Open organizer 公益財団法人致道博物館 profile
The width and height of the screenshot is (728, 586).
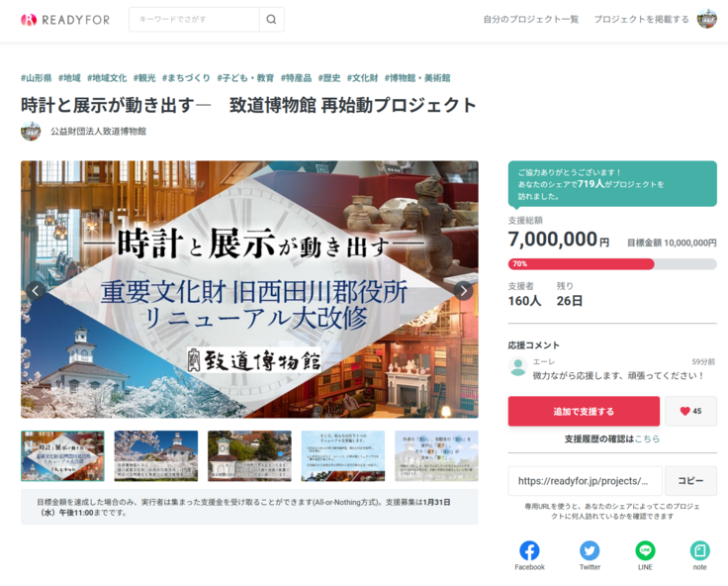click(x=98, y=131)
